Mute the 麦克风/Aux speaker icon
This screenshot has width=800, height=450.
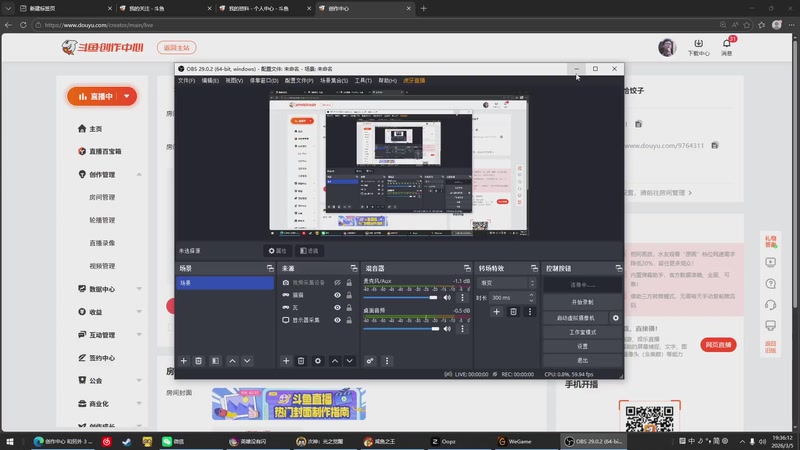(x=447, y=297)
